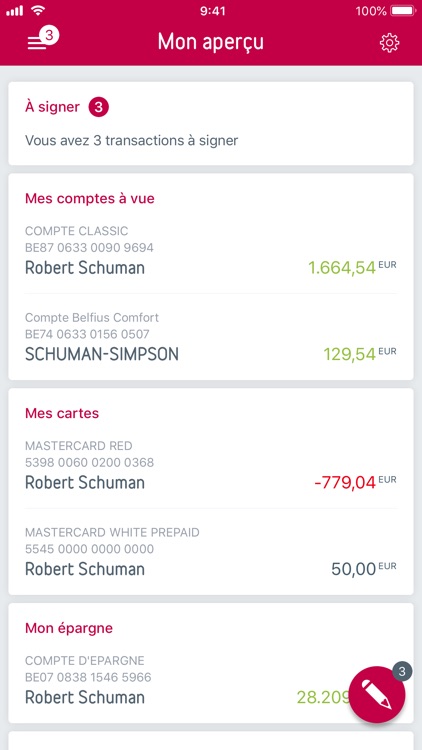The width and height of the screenshot is (422, 750).
Task: Open the À signer card
Action: coord(211,123)
